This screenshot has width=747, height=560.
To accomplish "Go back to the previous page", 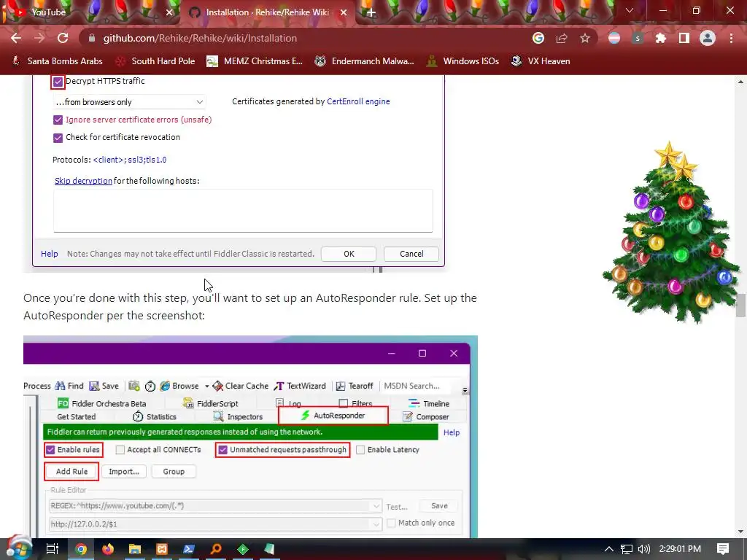I will 16,38.
